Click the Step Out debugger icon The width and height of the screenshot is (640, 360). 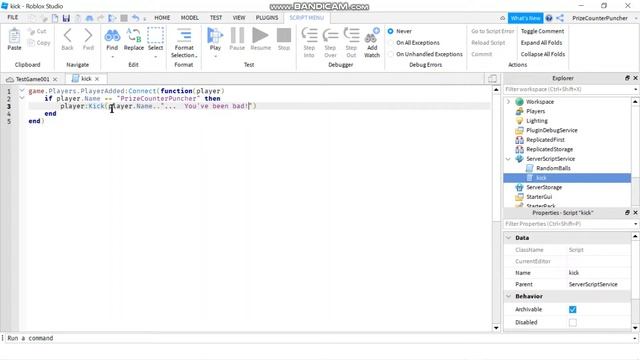(351, 36)
